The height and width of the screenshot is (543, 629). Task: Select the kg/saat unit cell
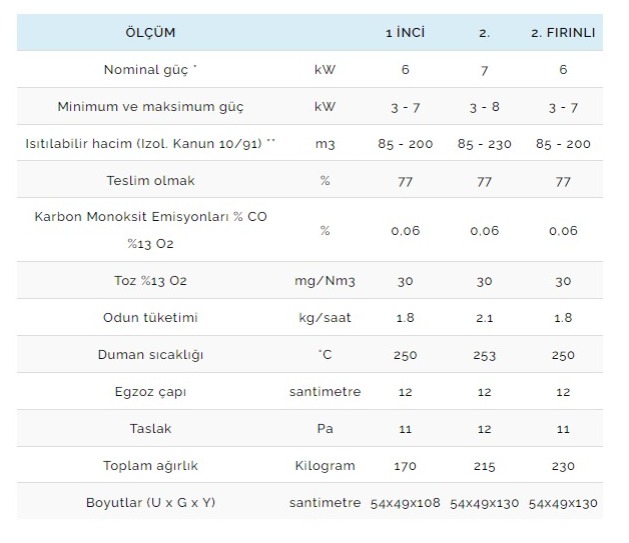324,318
